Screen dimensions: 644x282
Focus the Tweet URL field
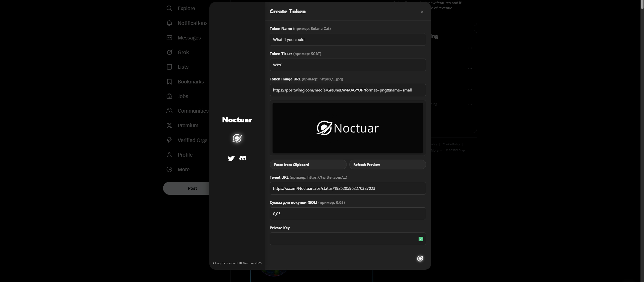pyautogui.click(x=348, y=188)
